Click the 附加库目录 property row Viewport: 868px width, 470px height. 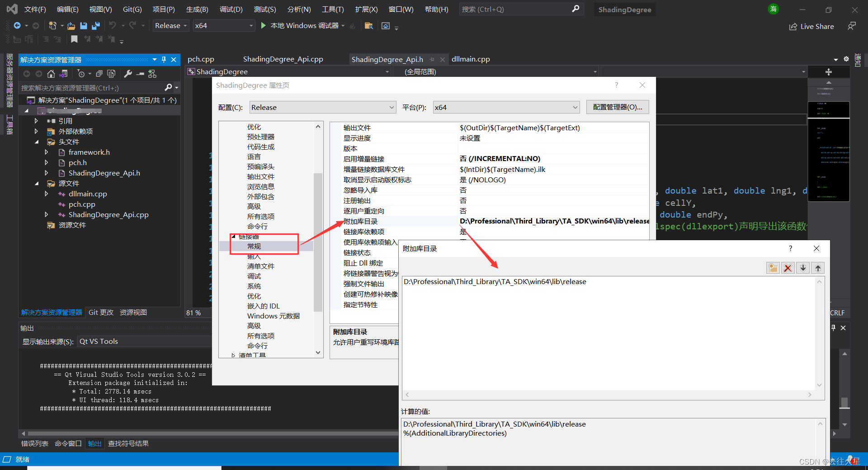coord(490,221)
